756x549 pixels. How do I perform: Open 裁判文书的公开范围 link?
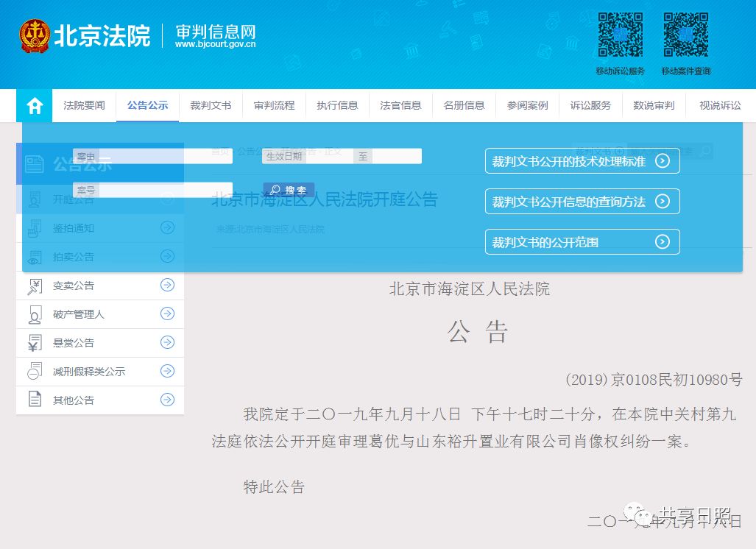coord(582,242)
